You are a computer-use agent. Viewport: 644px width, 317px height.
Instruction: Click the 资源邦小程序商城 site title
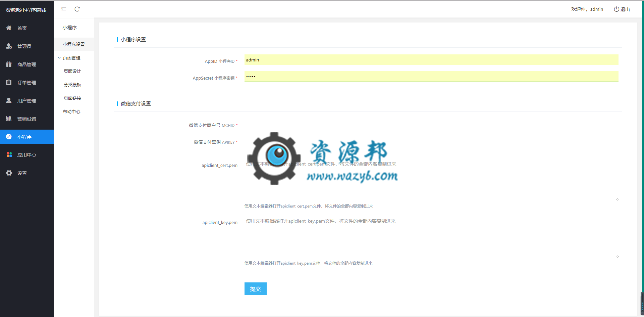(26, 10)
